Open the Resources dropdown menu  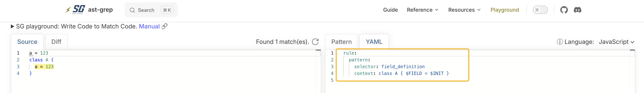click(464, 10)
